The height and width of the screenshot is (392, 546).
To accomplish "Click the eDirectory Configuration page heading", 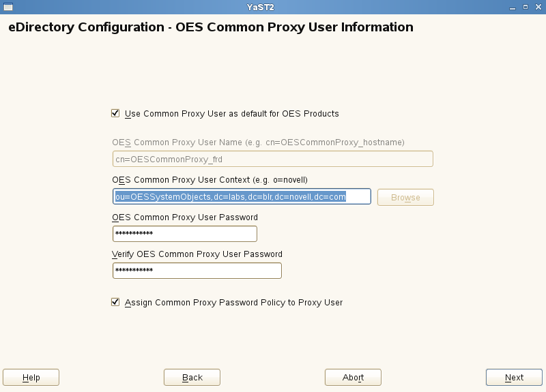I will [210, 28].
